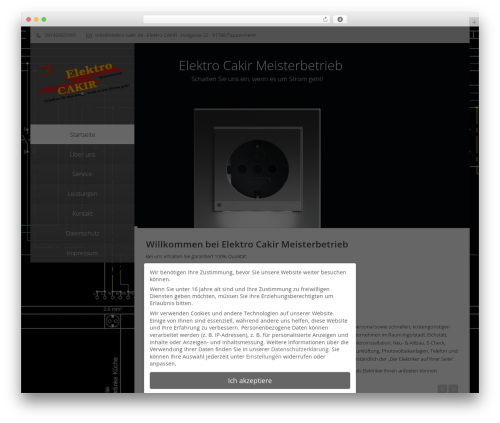View the Datenschutz page
Image resolution: width=500 pixels, height=423 pixels.
pos(82,233)
